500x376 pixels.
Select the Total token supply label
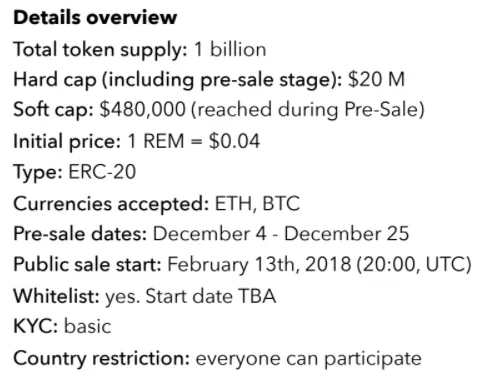pos(100,50)
